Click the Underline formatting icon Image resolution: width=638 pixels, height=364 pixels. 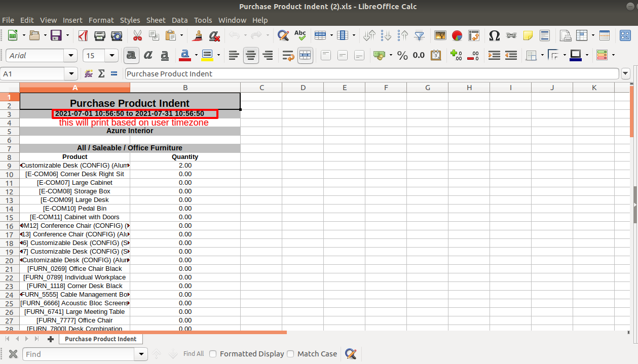point(164,55)
